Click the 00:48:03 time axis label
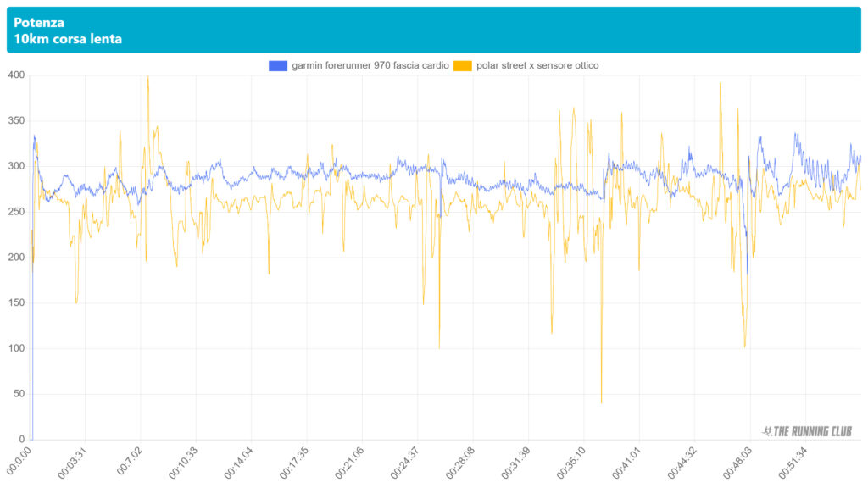Screen dimensions: 868x488 (x=737, y=463)
